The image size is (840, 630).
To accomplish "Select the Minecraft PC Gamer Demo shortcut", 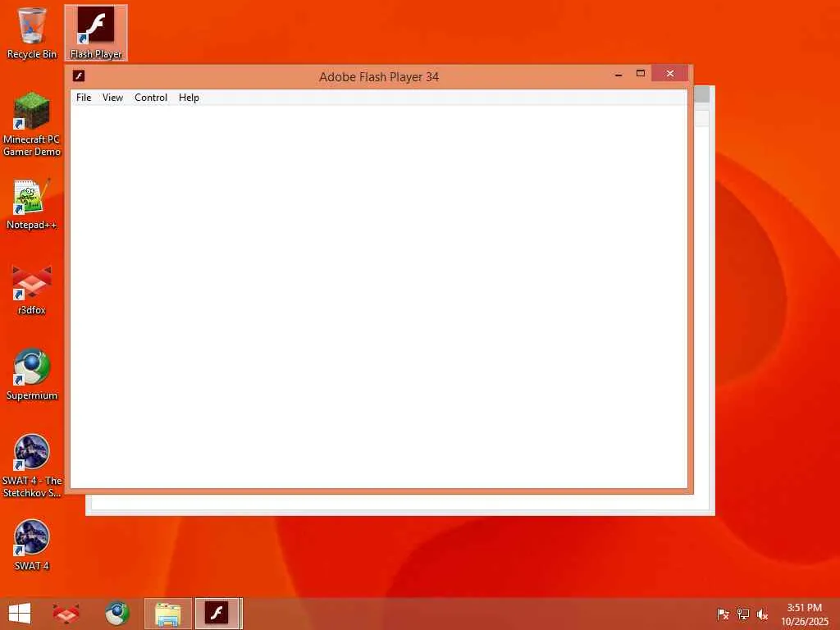I will [x=32, y=125].
